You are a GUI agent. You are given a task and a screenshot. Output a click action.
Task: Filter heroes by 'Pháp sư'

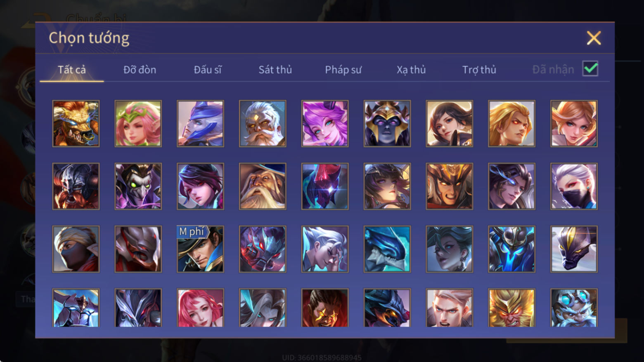tap(343, 70)
